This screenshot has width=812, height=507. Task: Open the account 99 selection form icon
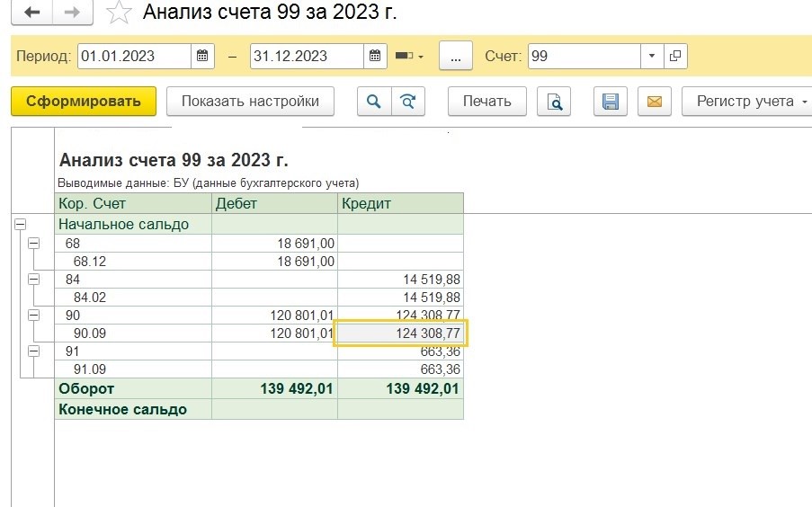click(675, 56)
